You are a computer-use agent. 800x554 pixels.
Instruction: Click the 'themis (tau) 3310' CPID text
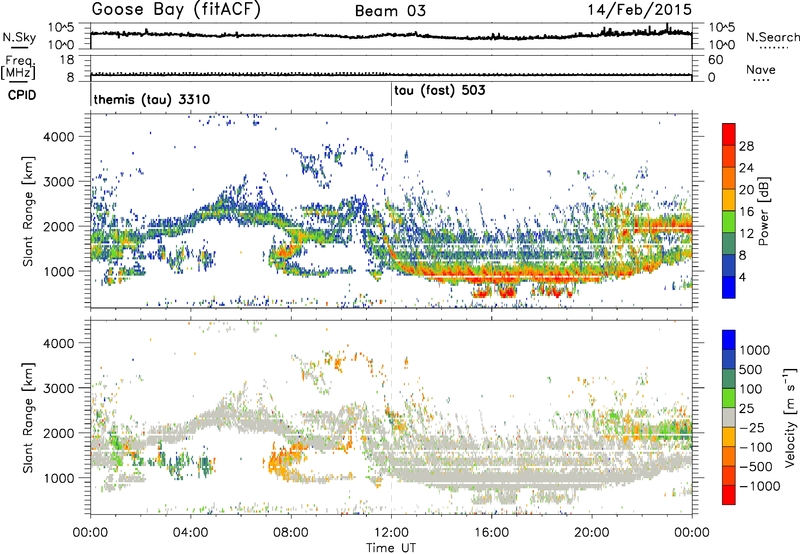click(152, 99)
